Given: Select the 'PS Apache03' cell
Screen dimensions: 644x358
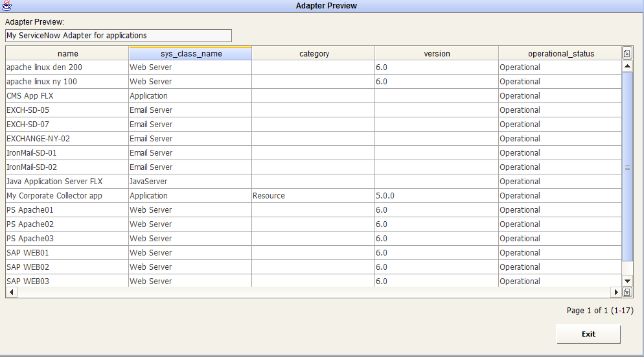Looking at the screenshot, I should coord(67,239).
